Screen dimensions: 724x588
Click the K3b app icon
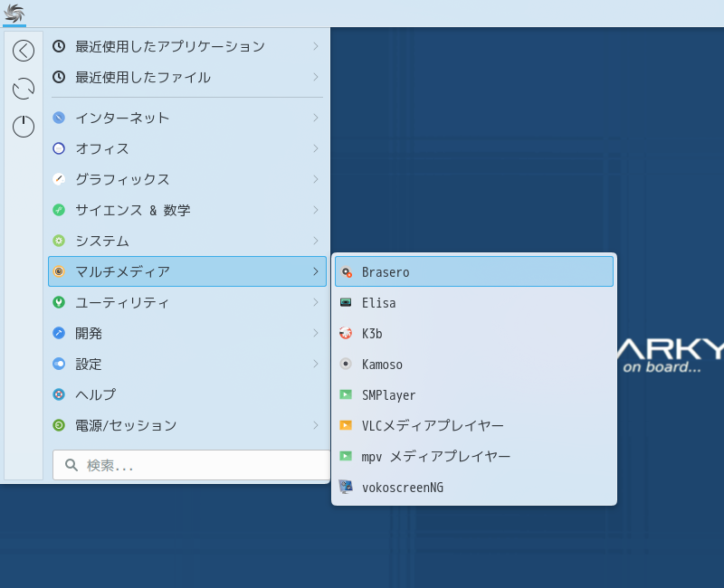click(x=346, y=333)
